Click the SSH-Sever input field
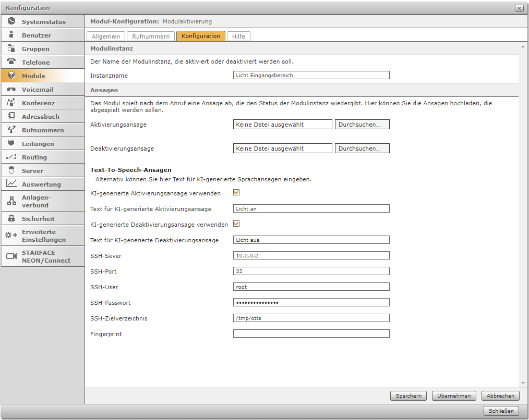529x420 pixels. (x=311, y=255)
